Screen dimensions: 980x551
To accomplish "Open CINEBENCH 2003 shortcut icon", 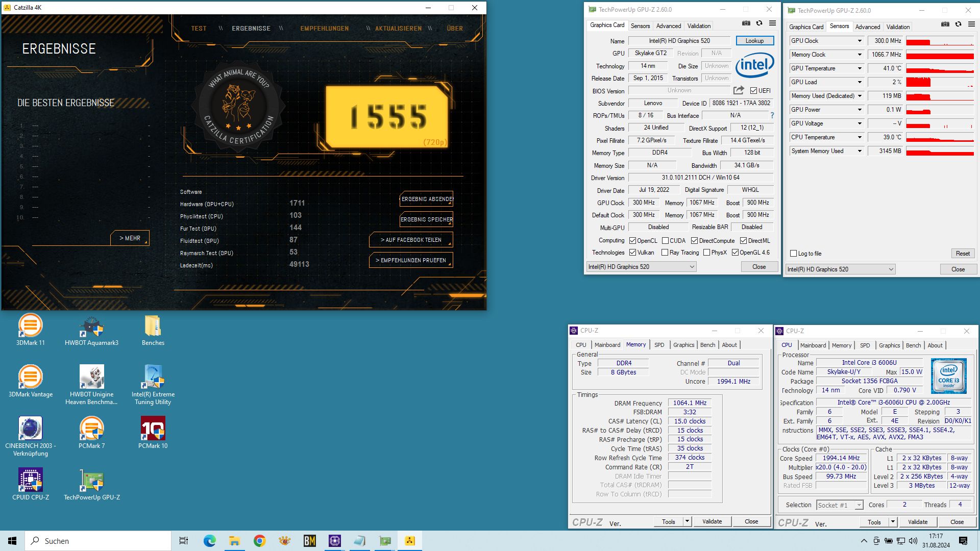I will click(x=31, y=436).
